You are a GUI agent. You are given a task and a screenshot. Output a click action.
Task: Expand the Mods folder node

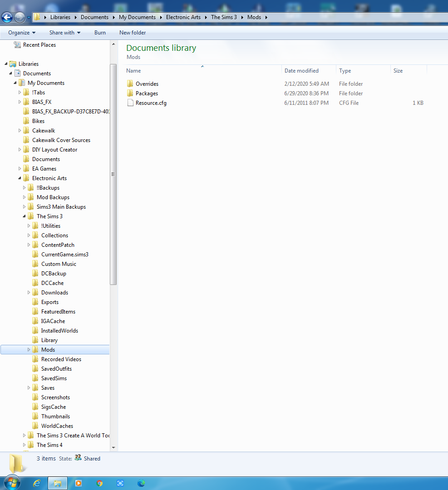pyautogui.click(x=29, y=350)
